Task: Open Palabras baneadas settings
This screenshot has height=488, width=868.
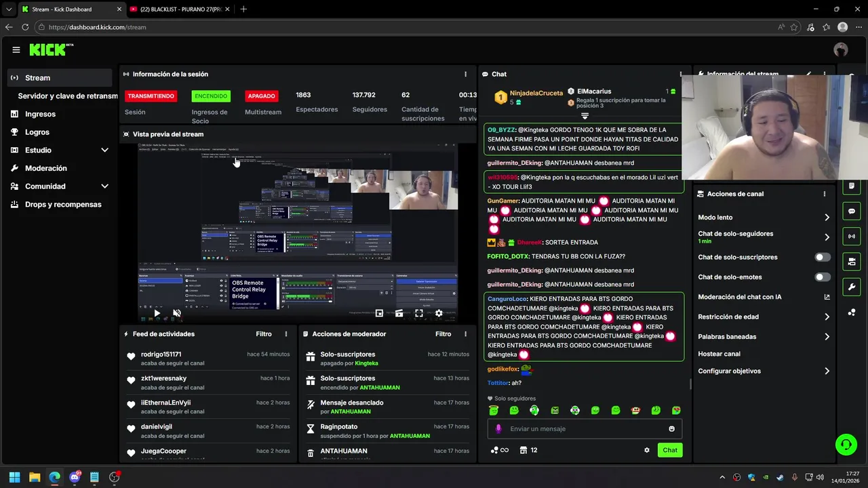Action: (x=764, y=337)
